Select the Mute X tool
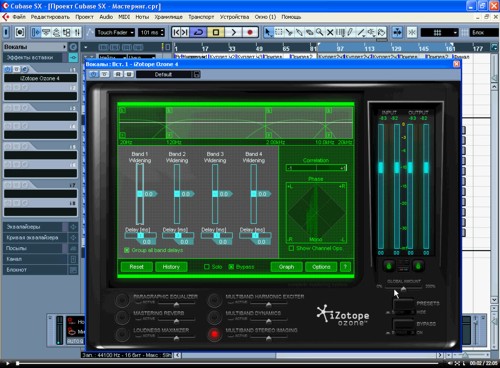This screenshot has width=500, height=368. click(330, 32)
